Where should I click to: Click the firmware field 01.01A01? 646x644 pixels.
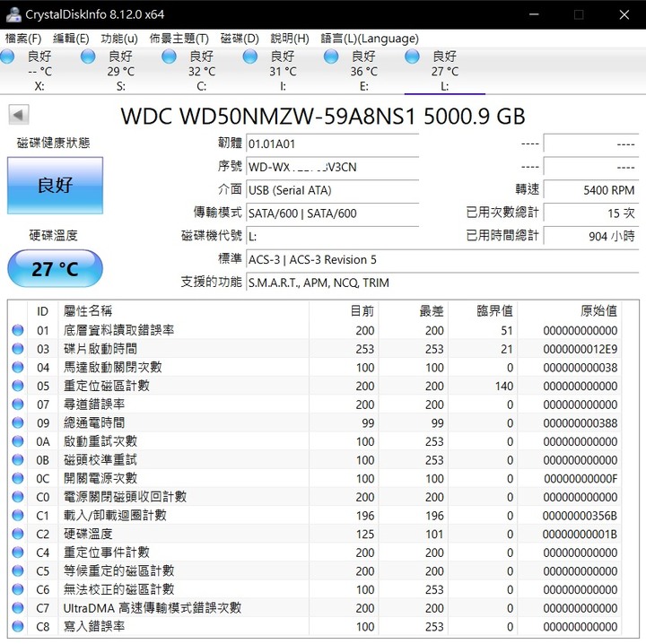click(333, 144)
